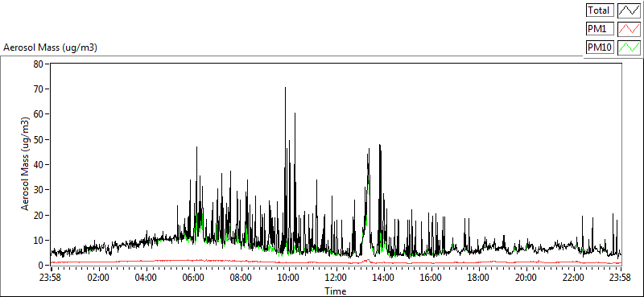
Task: Click the PM10 green line-style icon
Action: point(629,47)
